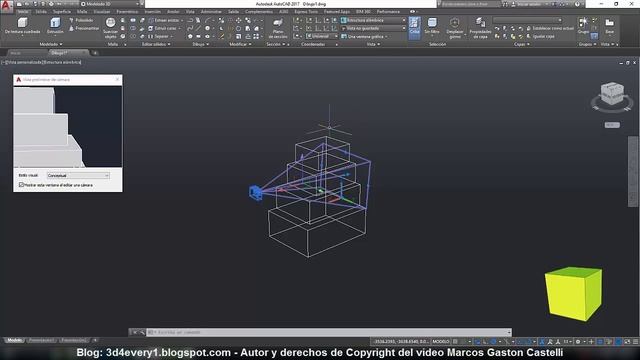
Task: Switch to the Modelo layout tab
Action: [x=15, y=340]
